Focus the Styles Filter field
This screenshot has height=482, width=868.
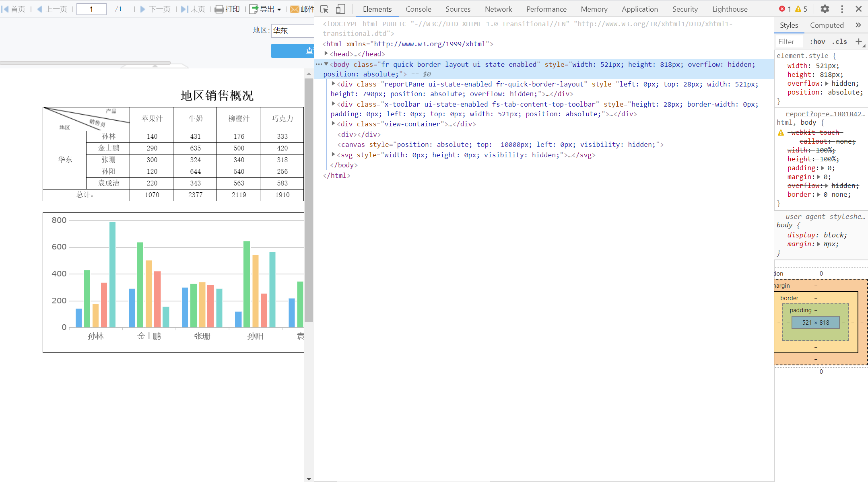790,41
